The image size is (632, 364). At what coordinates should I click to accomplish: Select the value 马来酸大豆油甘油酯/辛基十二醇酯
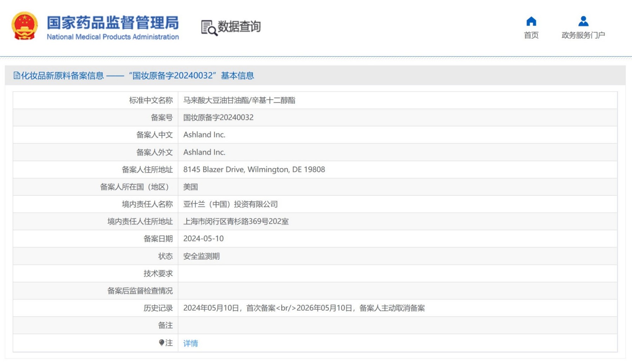point(239,100)
